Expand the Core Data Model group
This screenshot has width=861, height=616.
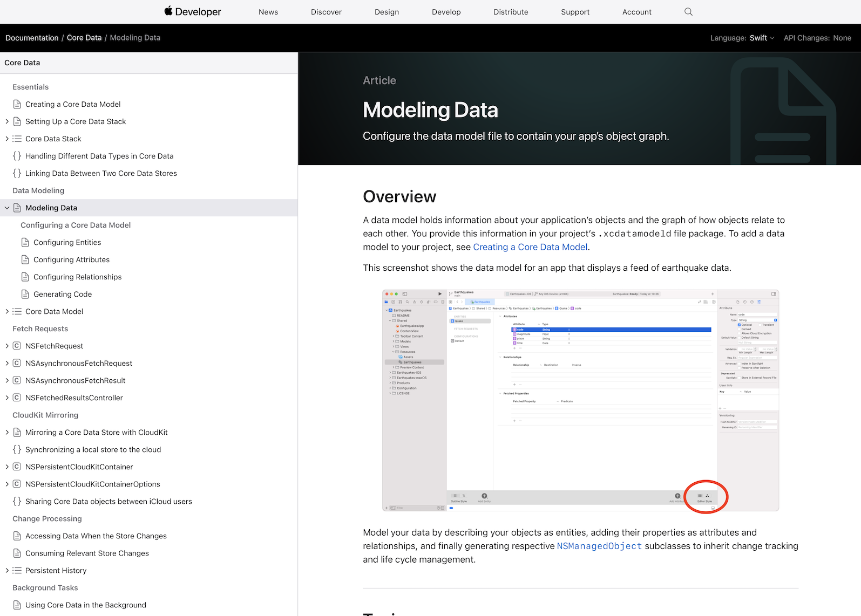pyautogui.click(x=7, y=311)
